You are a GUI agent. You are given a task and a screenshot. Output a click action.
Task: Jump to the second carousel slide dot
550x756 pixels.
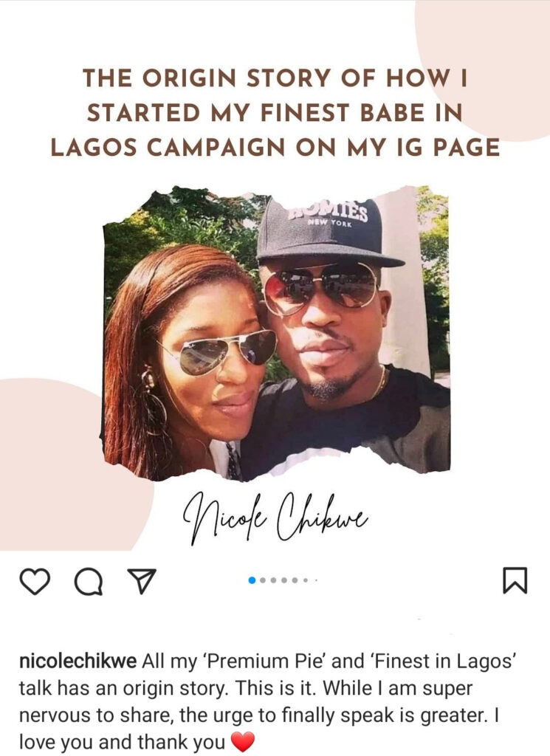click(x=263, y=580)
